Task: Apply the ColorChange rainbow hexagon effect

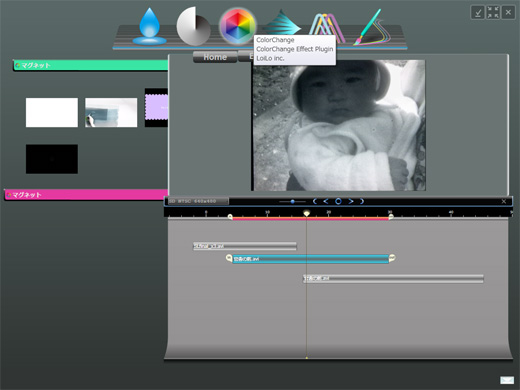Action: pos(237,26)
